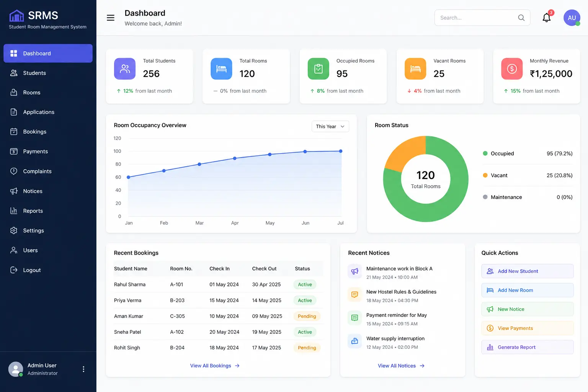This screenshot has width=588, height=392.
Task: Click Priya Verma in bookings table
Action: click(127, 301)
